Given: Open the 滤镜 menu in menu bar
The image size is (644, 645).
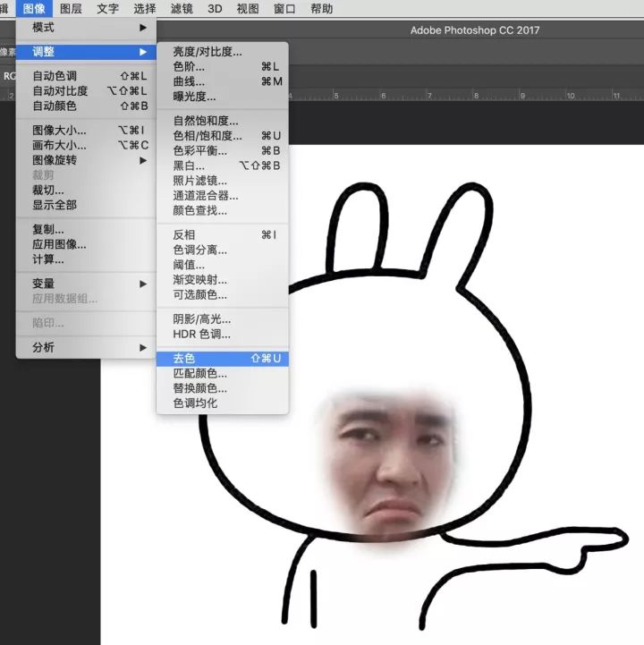Looking at the screenshot, I should (x=182, y=9).
